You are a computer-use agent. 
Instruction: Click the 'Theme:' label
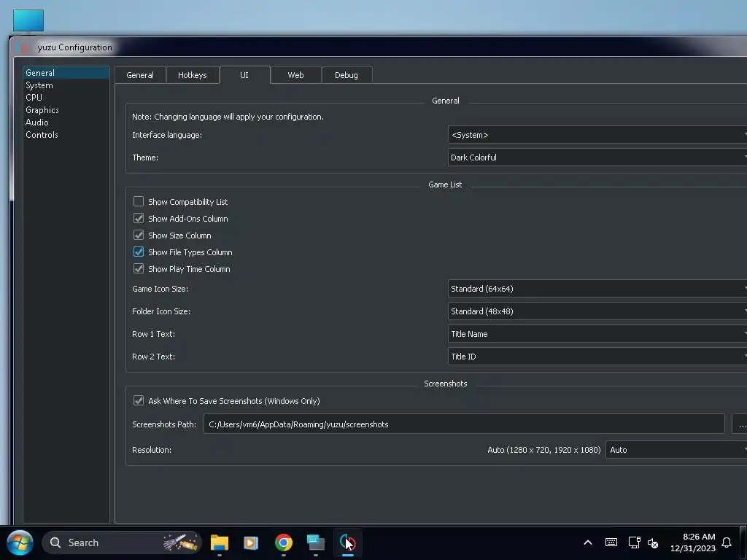[145, 157]
